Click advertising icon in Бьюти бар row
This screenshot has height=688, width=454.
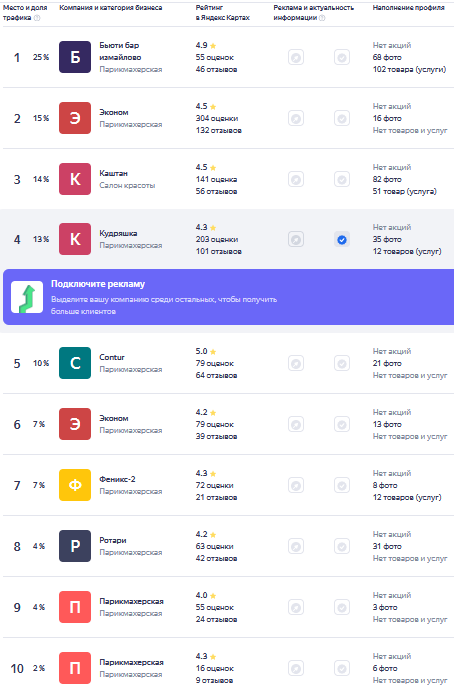click(296, 57)
